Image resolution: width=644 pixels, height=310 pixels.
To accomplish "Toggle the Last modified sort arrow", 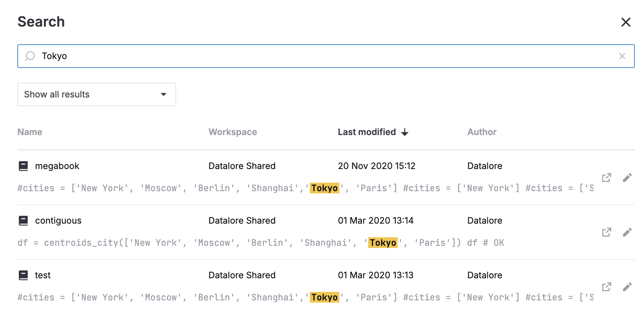I will click(405, 132).
